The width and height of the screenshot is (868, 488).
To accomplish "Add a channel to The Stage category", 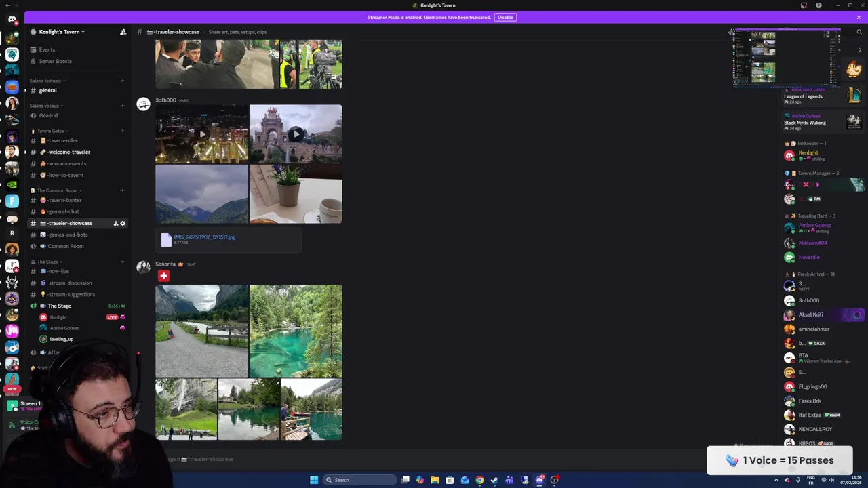I will pos(123,262).
